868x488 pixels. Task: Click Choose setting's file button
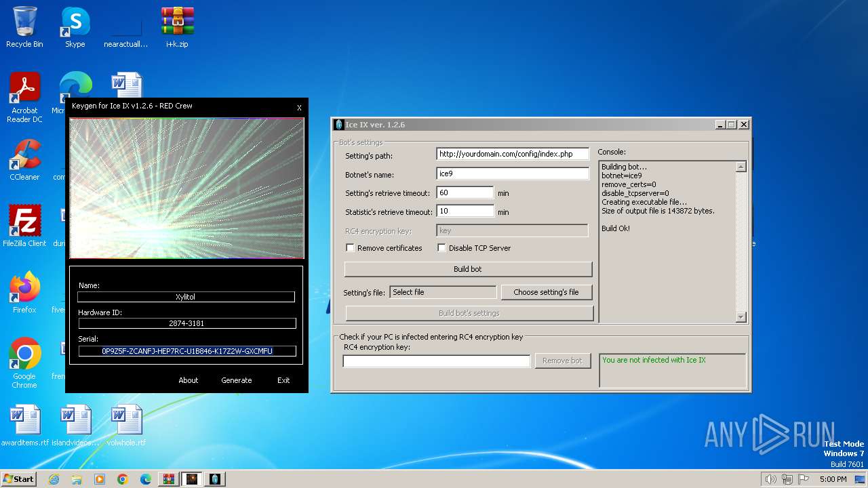(x=546, y=292)
